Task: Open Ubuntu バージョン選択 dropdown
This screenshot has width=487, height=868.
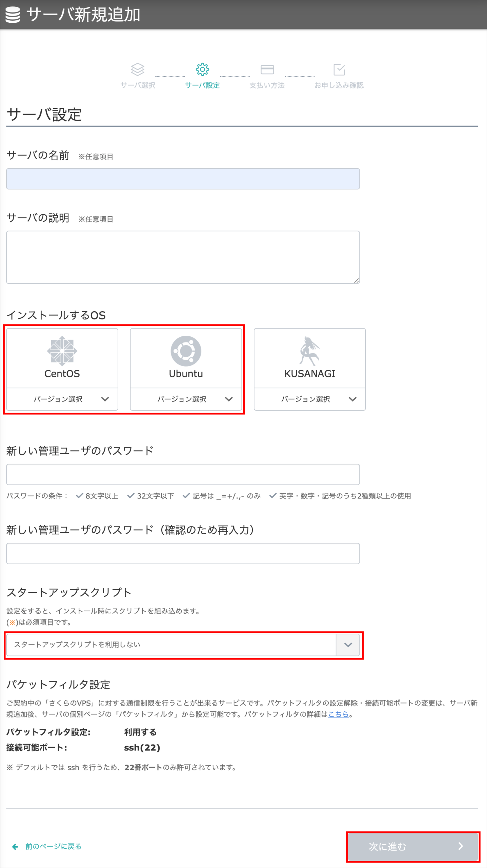Action: click(x=186, y=399)
